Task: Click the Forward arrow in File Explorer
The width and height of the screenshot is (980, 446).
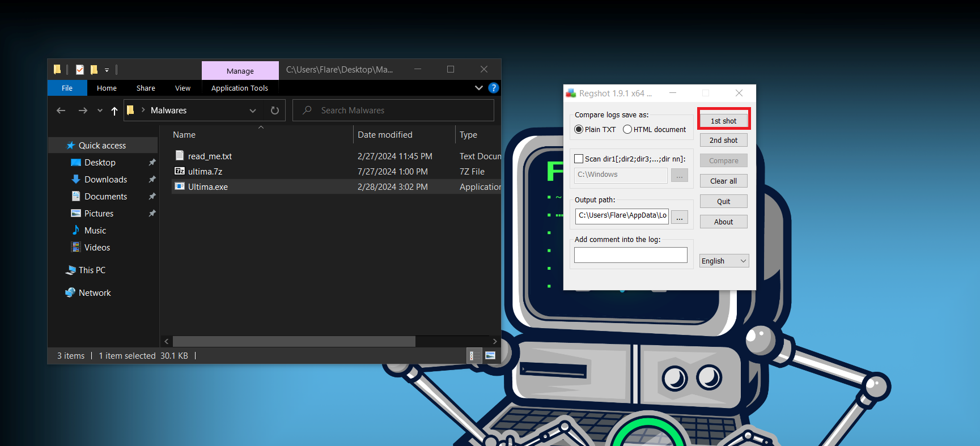Action: (x=83, y=111)
